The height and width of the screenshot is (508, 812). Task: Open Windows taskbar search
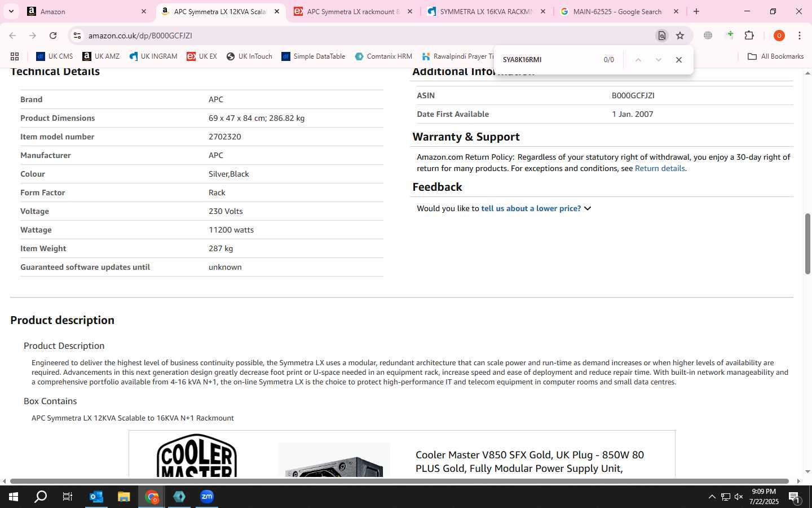(x=41, y=497)
